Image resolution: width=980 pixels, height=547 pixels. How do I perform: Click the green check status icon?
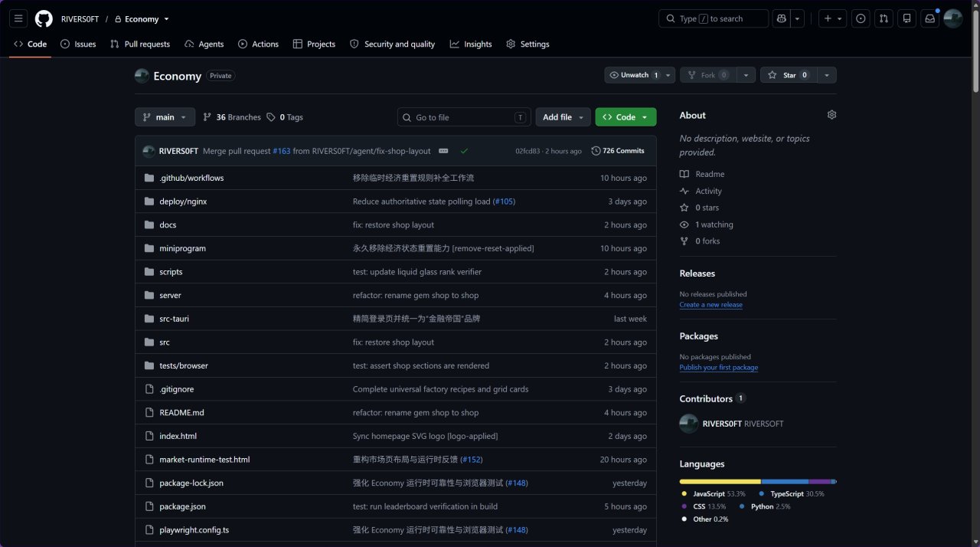pos(464,151)
